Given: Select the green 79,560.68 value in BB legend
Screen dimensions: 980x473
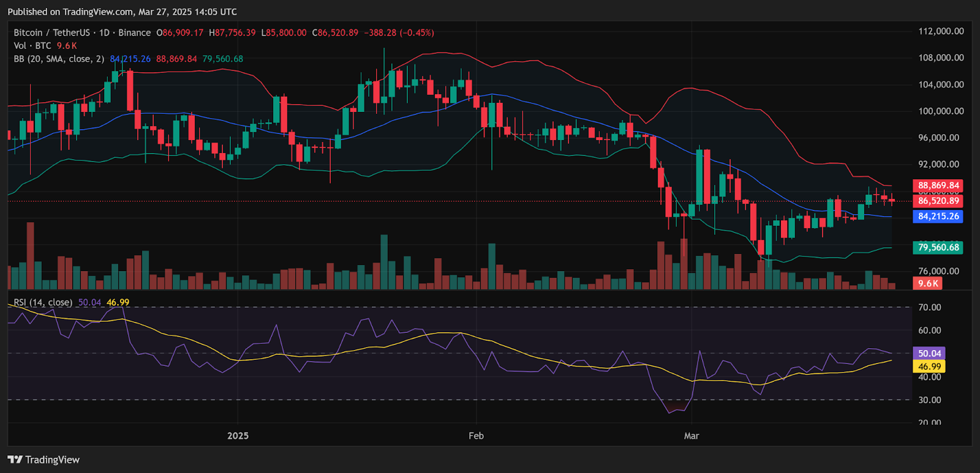Looking at the screenshot, I should tap(223, 59).
